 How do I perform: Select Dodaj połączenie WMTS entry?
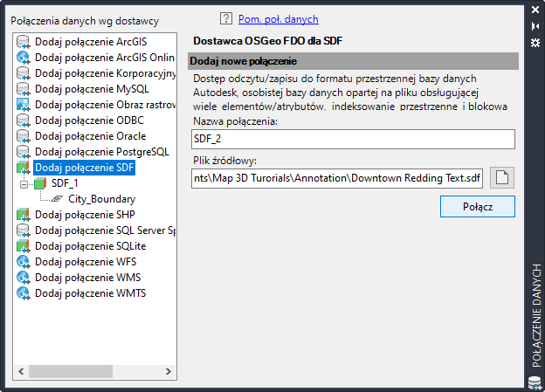click(x=90, y=293)
